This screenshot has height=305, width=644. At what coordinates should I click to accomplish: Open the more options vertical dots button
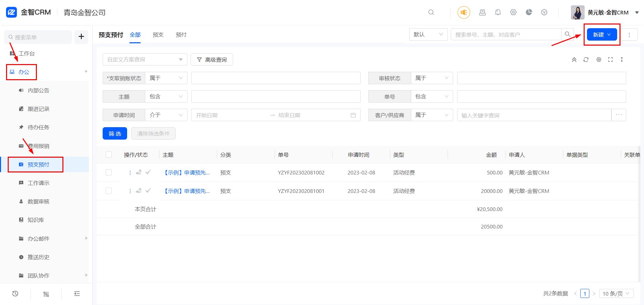(629, 35)
